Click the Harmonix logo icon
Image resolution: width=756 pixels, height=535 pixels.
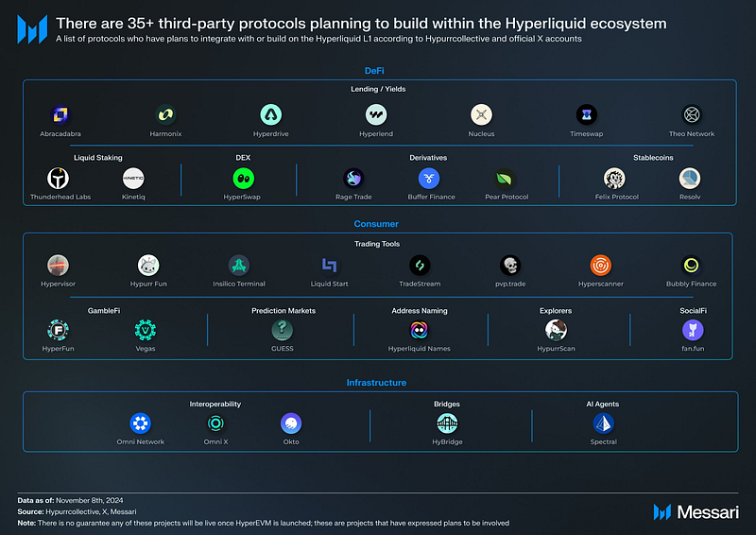[165, 114]
